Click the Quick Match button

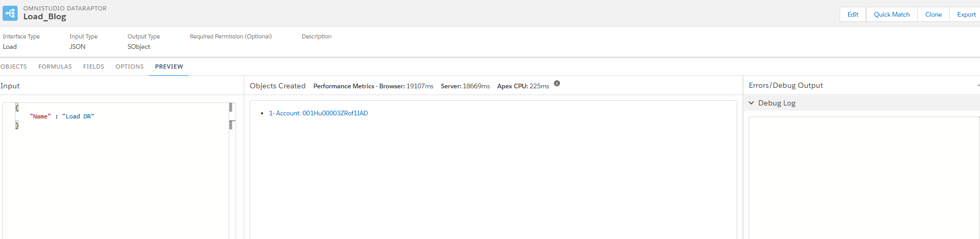892,15
